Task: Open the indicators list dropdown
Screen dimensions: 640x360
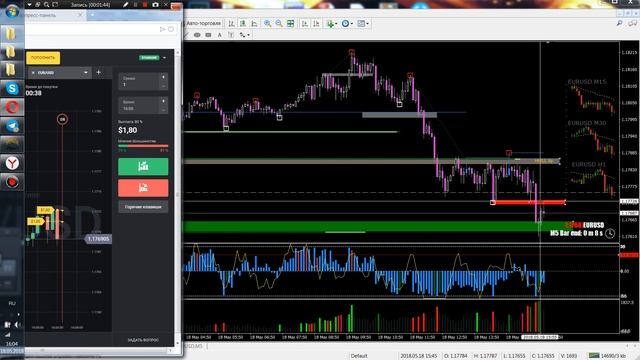Action: tap(332, 24)
